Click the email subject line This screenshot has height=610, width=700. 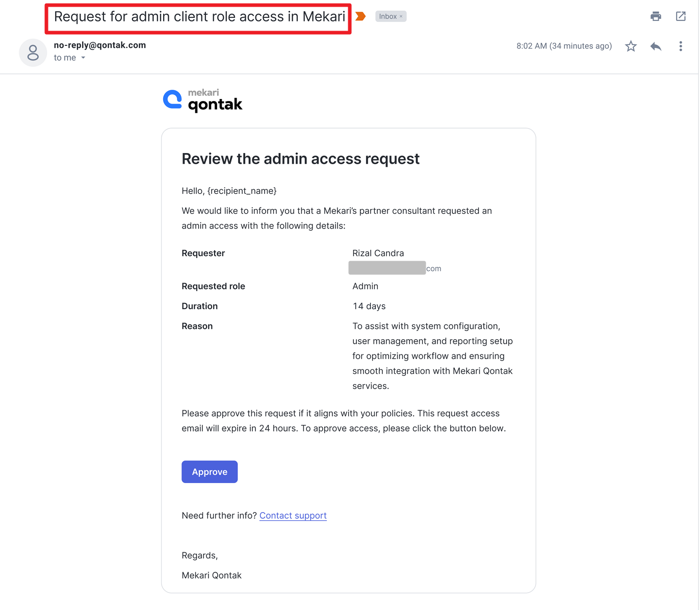[199, 17]
